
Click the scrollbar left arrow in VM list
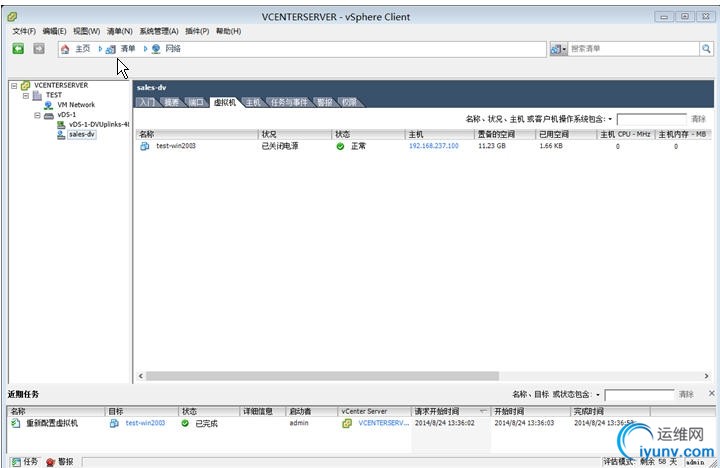point(141,376)
